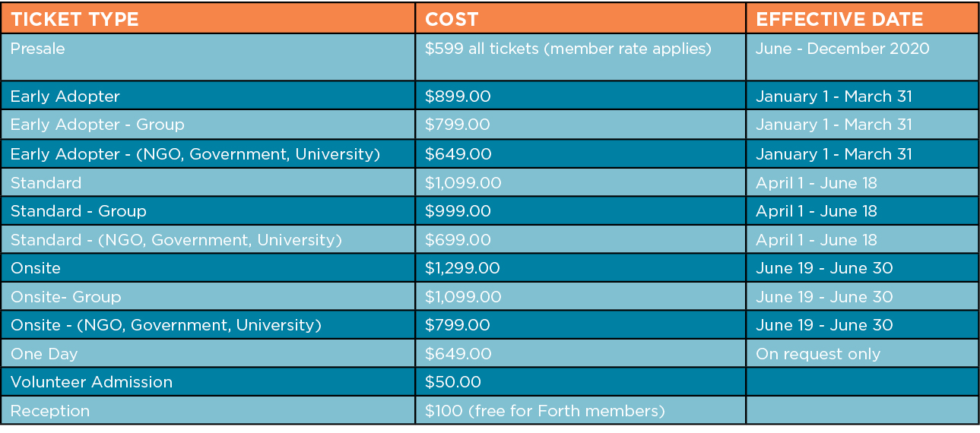Select the Early Adopter - Group label
980x433 pixels.
[97, 125]
